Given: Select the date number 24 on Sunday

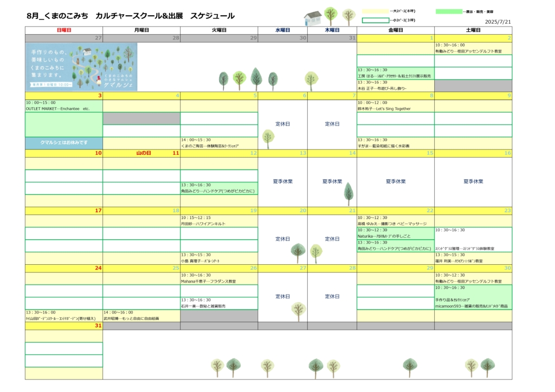Looking at the screenshot, I should 98,268.
